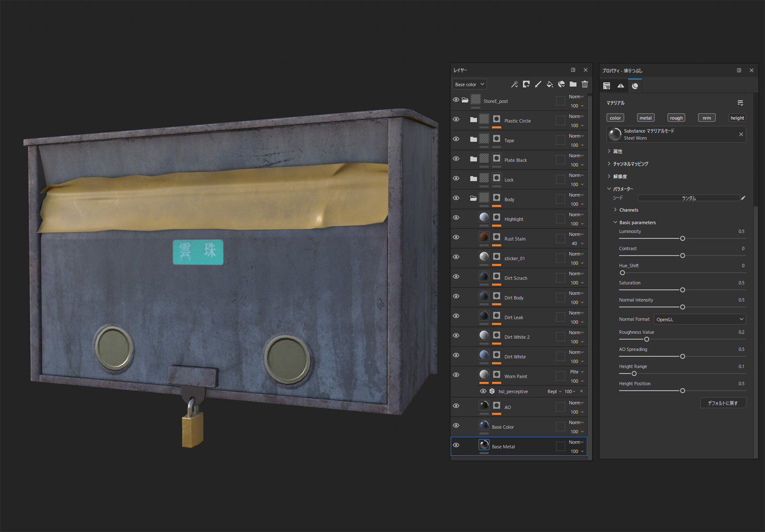Create a new folder in the Layers panel

click(x=573, y=84)
